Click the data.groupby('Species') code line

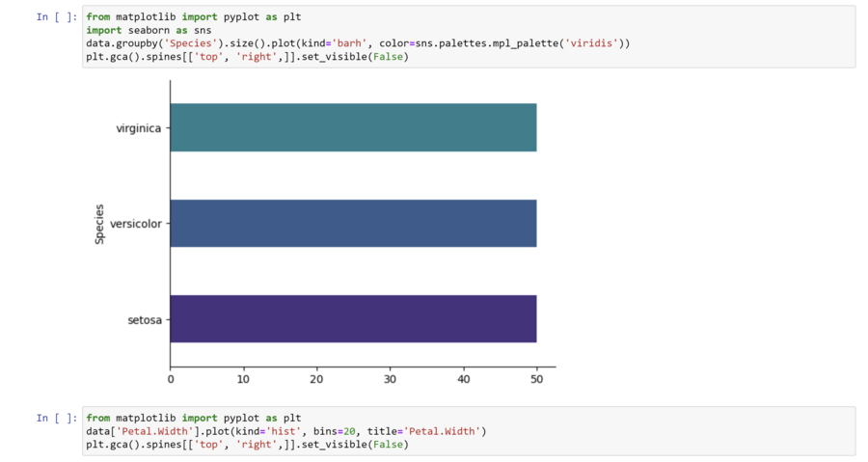click(x=357, y=43)
